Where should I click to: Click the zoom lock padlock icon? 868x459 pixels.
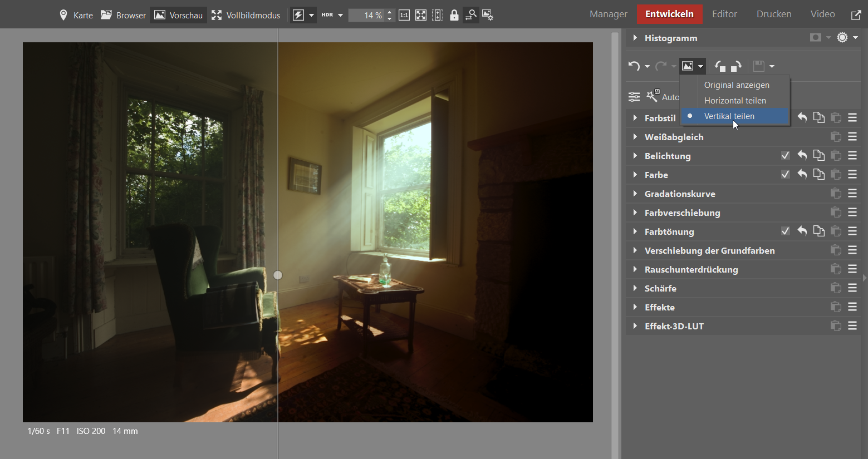[454, 16]
